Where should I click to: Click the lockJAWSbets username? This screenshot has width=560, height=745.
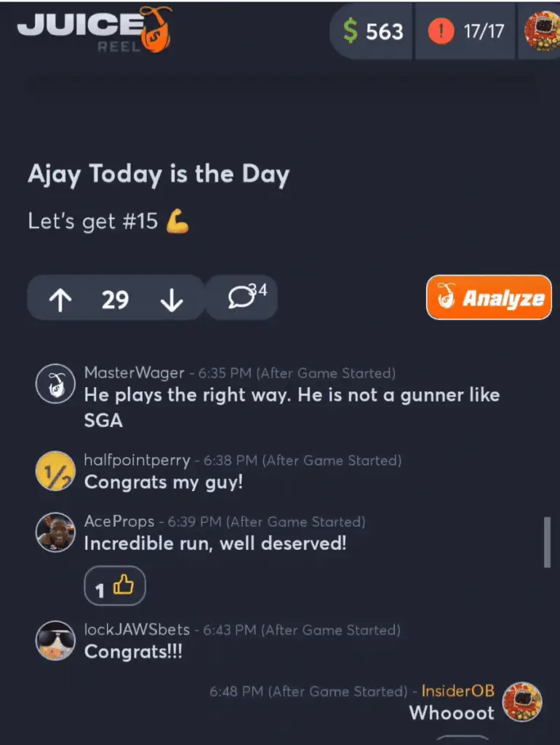point(137,629)
